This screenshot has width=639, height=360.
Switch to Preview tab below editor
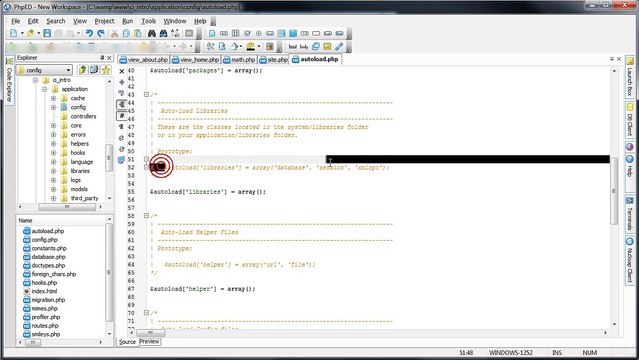point(150,342)
